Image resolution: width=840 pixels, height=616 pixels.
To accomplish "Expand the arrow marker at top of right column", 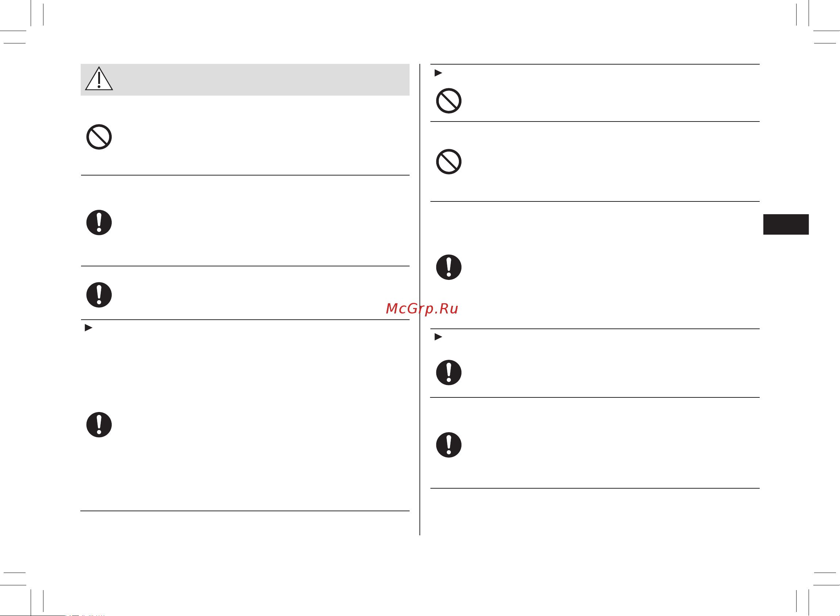I will [x=438, y=73].
